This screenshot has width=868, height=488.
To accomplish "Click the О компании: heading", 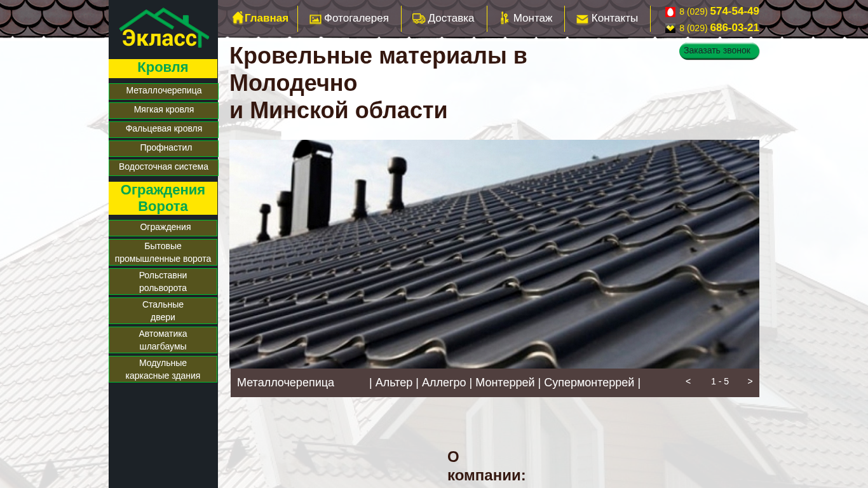I will pyautogui.click(x=487, y=466).
